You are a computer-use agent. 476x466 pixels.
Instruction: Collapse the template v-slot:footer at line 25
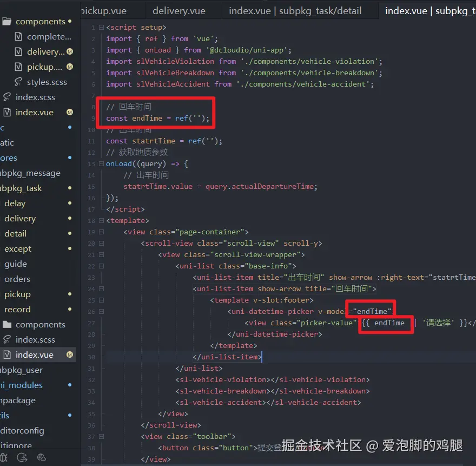coord(101,300)
